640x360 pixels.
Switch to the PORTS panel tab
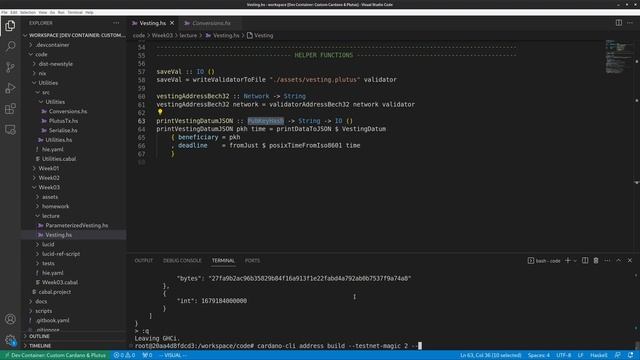click(252, 260)
